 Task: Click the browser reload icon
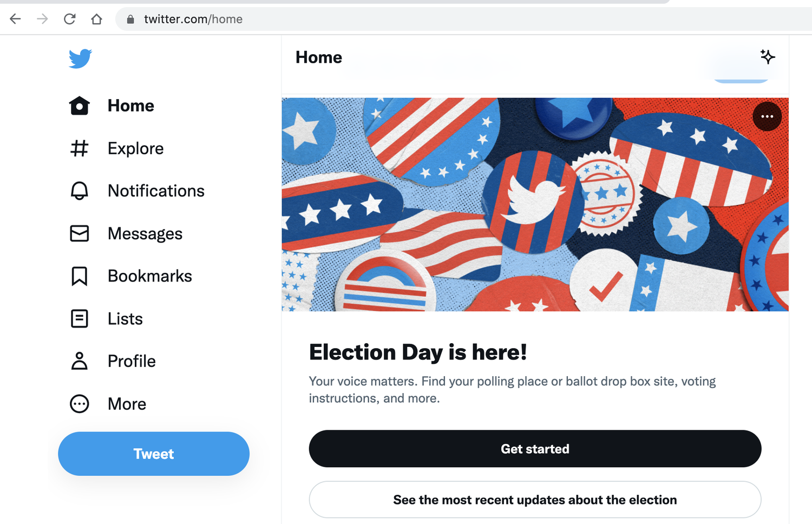[x=69, y=18]
